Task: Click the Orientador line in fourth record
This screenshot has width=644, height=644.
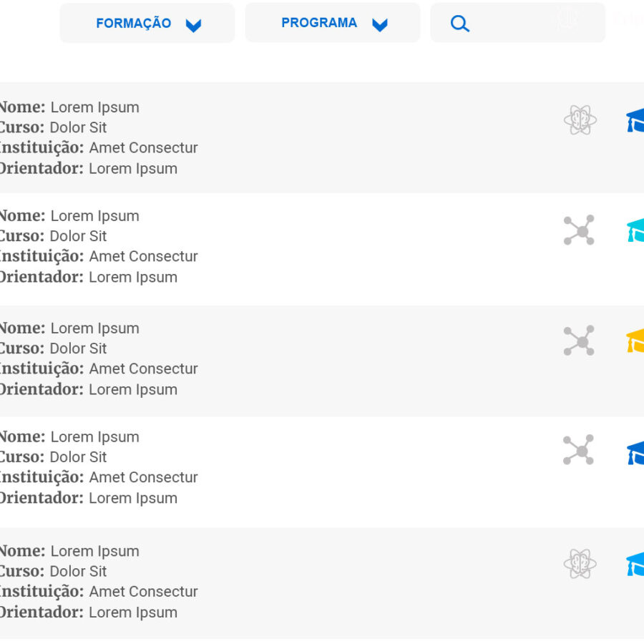Action: pos(88,498)
